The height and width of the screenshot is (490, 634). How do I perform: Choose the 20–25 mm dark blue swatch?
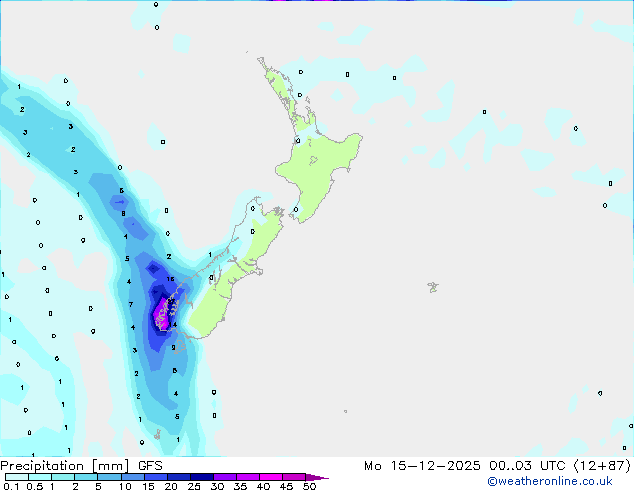[178, 477]
